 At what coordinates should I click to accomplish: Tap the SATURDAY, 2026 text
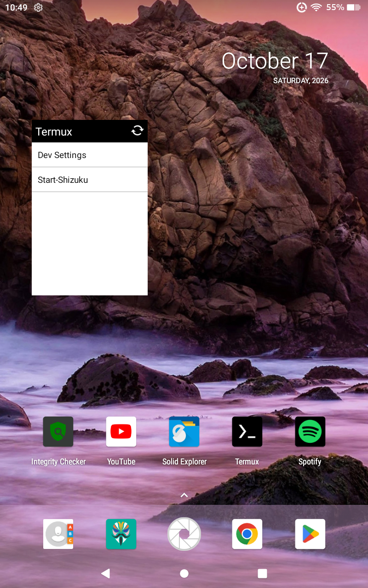[301, 80]
